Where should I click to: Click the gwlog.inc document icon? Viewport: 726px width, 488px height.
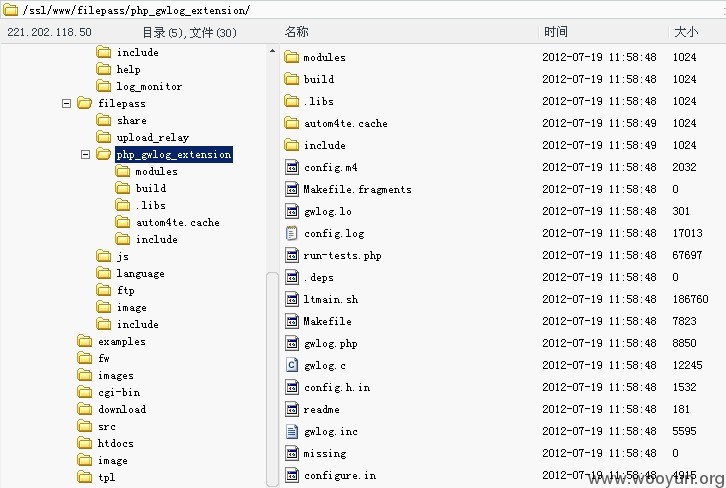pyautogui.click(x=292, y=431)
